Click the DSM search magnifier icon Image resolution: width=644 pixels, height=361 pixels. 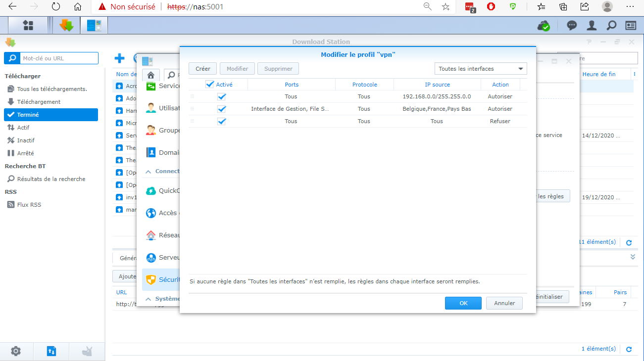click(611, 26)
